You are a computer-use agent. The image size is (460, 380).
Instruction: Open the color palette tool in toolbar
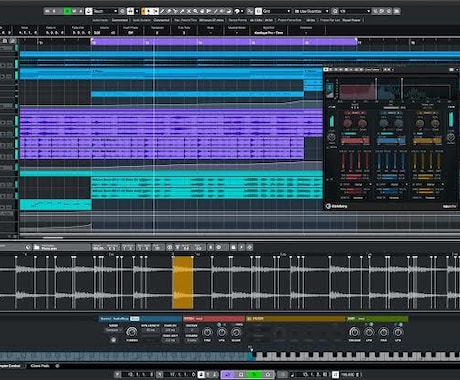(x=238, y=11)
